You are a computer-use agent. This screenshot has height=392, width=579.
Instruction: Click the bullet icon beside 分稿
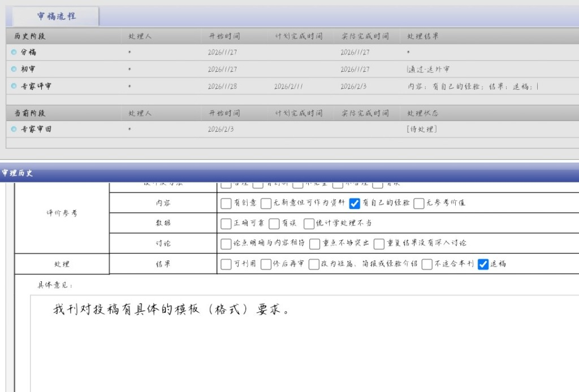14,52
